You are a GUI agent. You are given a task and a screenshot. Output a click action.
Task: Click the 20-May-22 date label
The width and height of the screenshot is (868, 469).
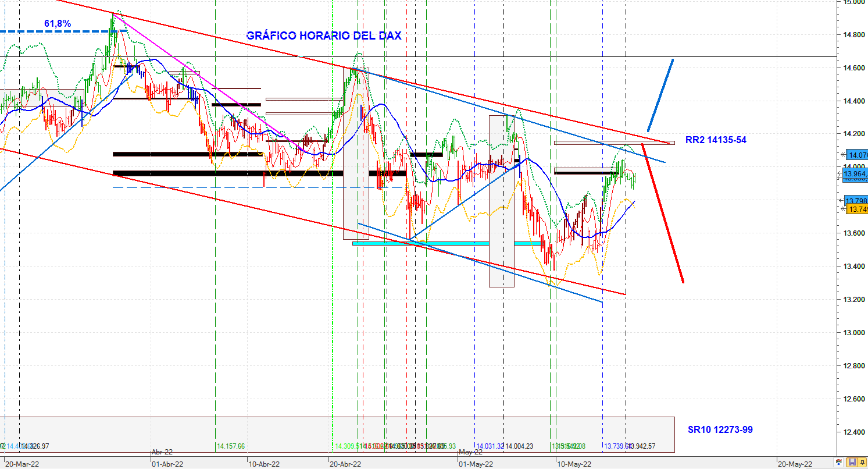(x=795, y=464)
